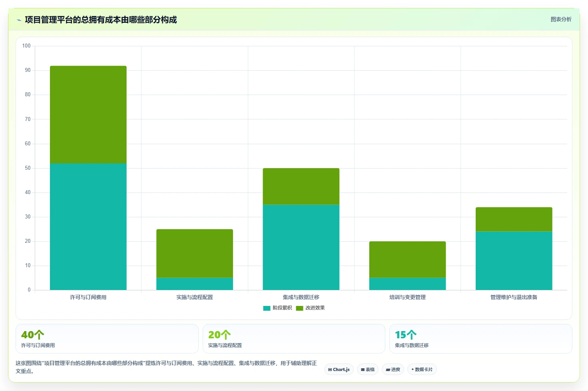
Task: Click the 数据卡片 tag chip
Action: 422,369
